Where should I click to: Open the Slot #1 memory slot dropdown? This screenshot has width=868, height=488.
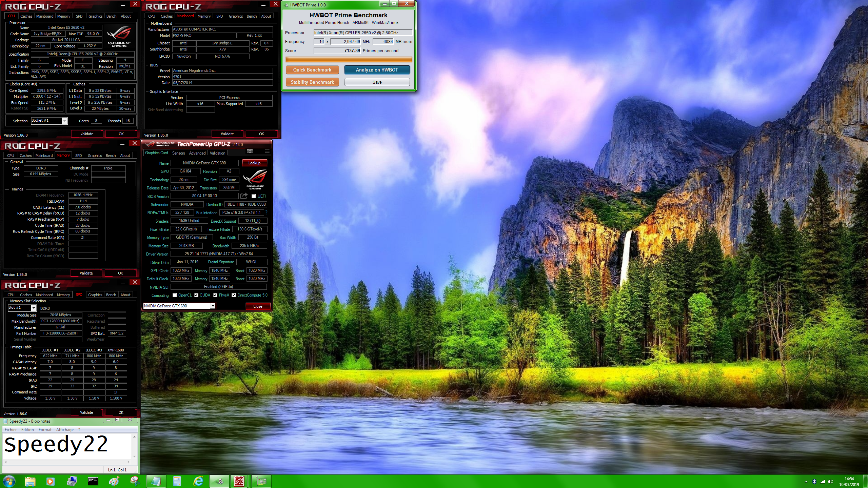pos(22,308)
